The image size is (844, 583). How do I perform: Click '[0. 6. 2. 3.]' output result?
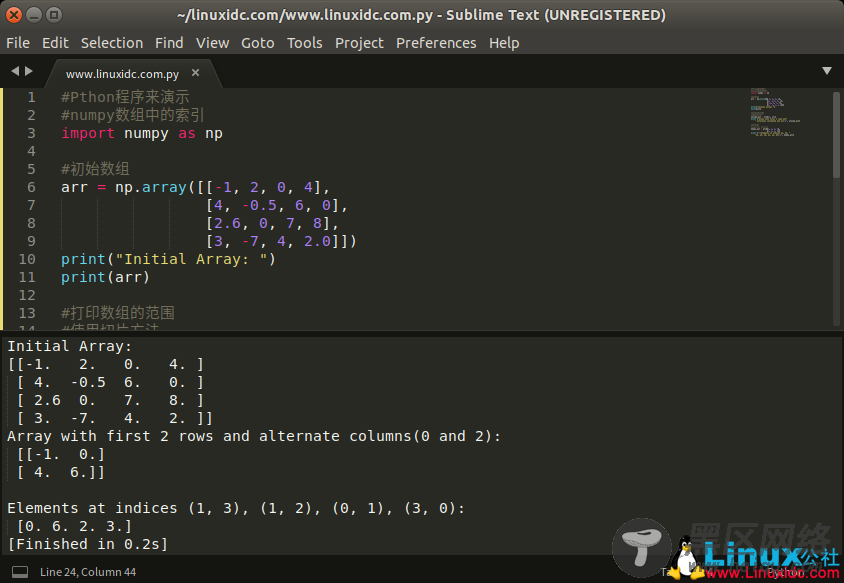tap(74, 526)
